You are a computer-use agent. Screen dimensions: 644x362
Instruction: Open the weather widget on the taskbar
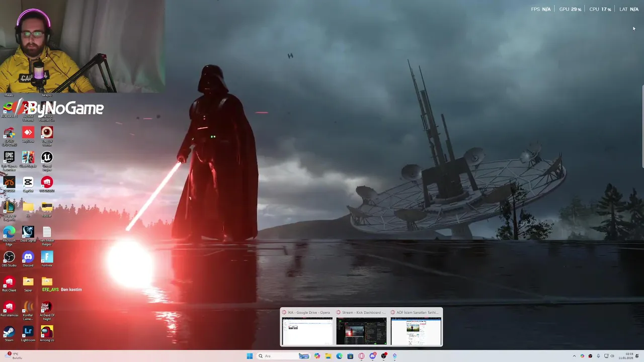pyautogui.click(x=14, y=356)
